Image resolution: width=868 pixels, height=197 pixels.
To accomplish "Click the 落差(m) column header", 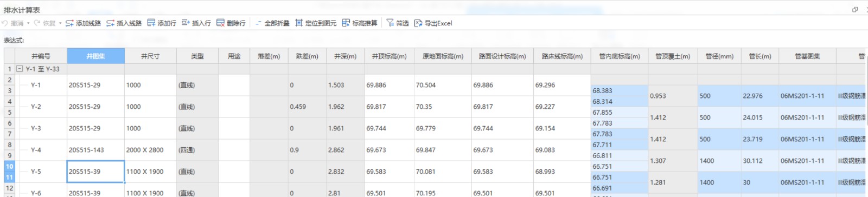I will (x=269, y=56).
